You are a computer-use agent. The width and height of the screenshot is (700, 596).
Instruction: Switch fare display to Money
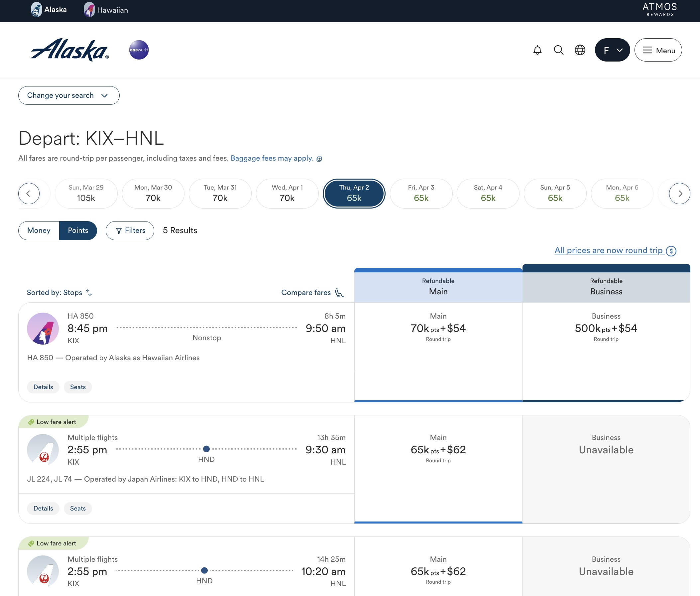(x=39, y=230)
